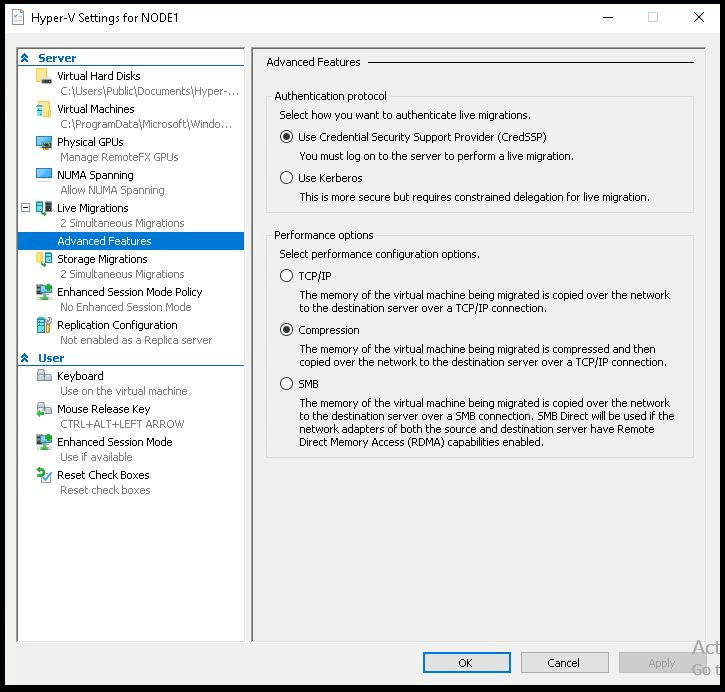Click the Replication Configuration icon
This screenshot has width=725, height=692.
click(44, 325)
